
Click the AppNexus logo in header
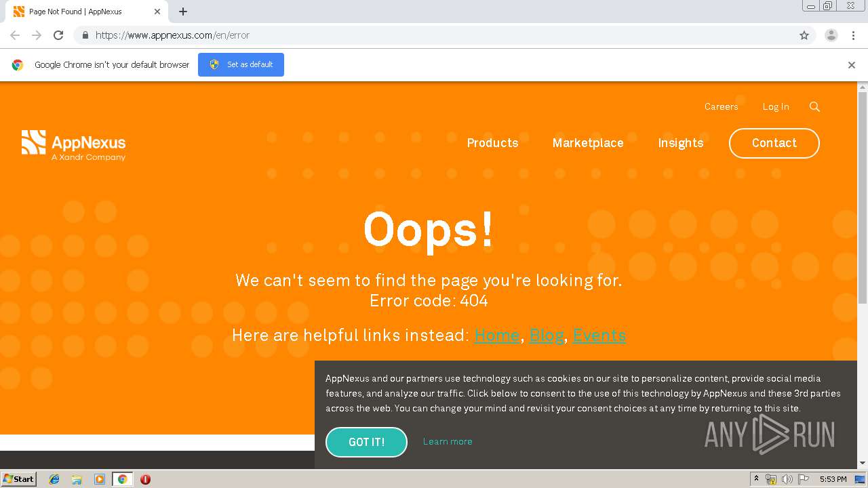tap(73, 145)
